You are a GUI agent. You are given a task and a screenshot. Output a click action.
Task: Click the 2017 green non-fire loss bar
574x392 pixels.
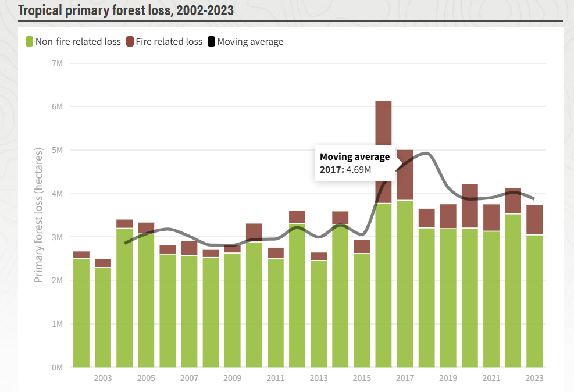(x=405, y=285)
